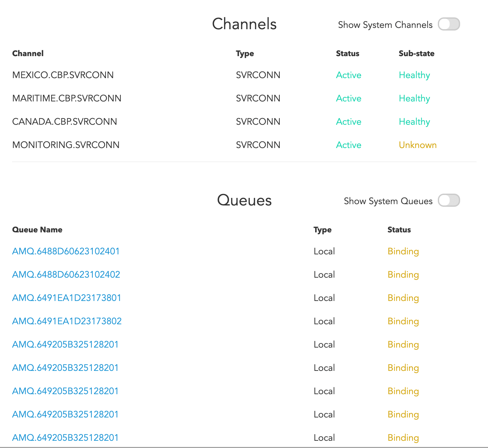Image resolution: width=488 pixels, height=448 pixels.
Task: Click the Local type of AMQ.6488D60623102401
Action: click(324, 251)
